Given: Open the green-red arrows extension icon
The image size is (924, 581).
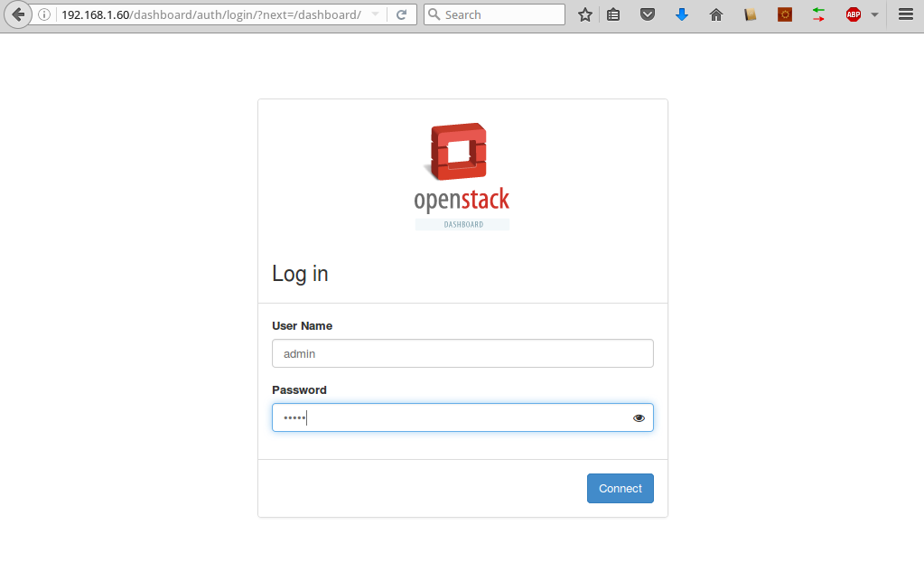Looking at the screenshot, I should (x=818, y=14).
